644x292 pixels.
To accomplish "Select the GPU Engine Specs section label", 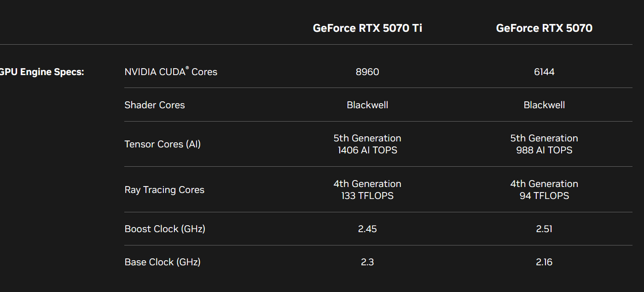I will [x=41, y=72].
